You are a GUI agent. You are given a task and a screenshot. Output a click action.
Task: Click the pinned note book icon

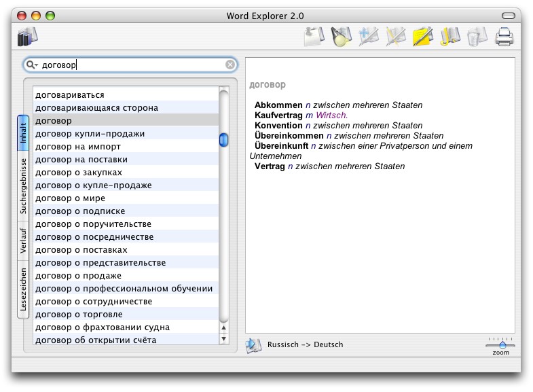click(314, 37)
